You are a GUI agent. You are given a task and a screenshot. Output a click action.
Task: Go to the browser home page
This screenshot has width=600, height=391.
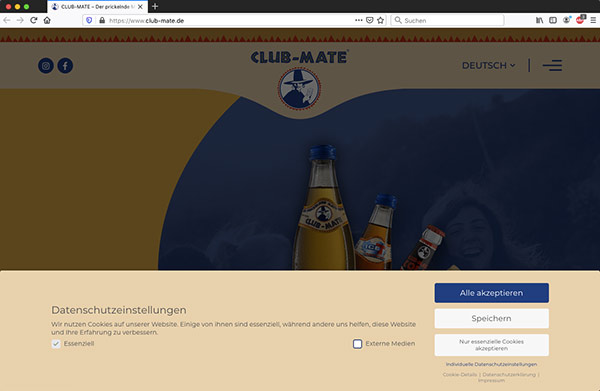[47, 20]
